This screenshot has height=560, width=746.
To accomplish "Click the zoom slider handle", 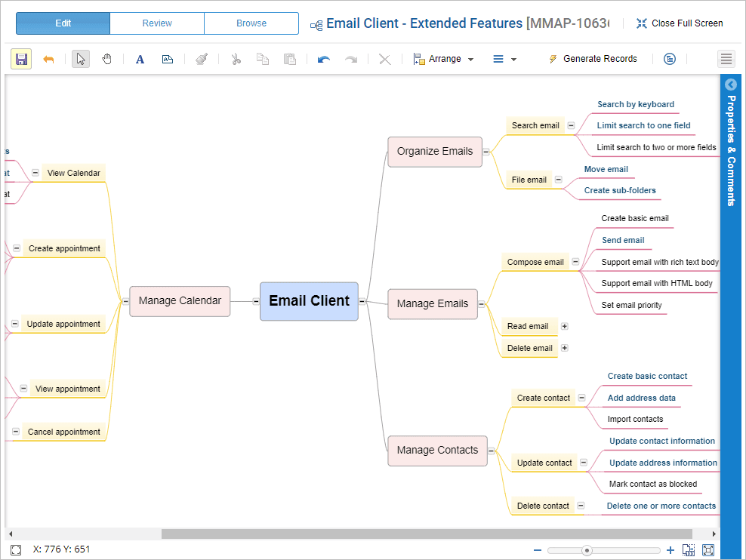I will (587, 550).
